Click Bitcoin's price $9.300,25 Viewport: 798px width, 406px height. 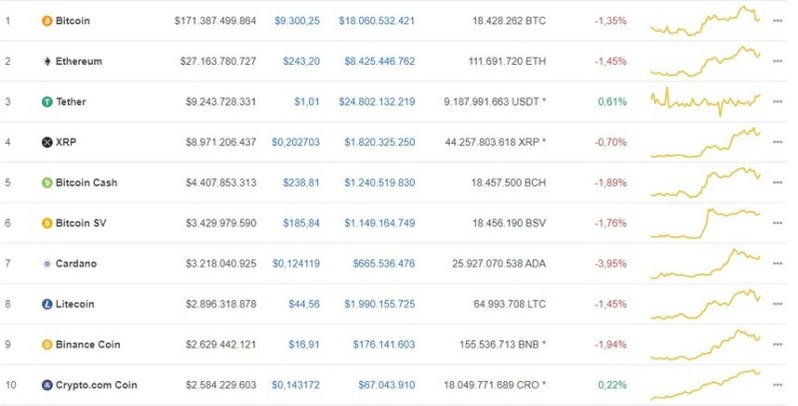298,20
